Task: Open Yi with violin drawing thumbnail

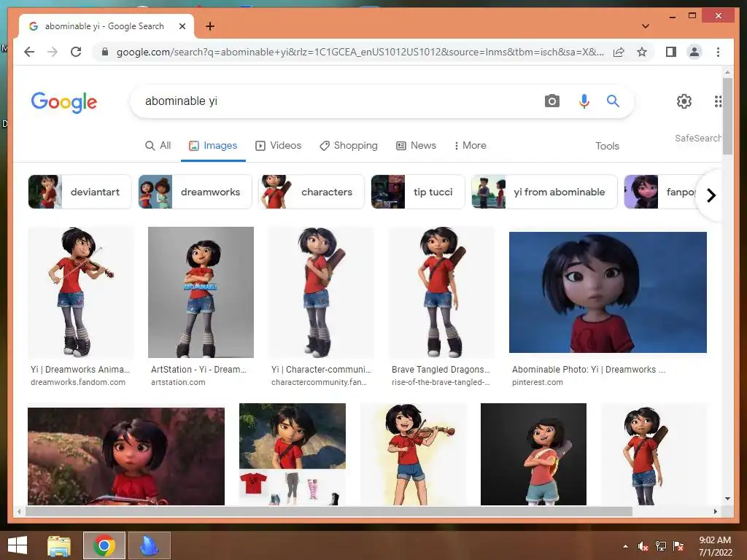Action: click(x=414, y=454)
